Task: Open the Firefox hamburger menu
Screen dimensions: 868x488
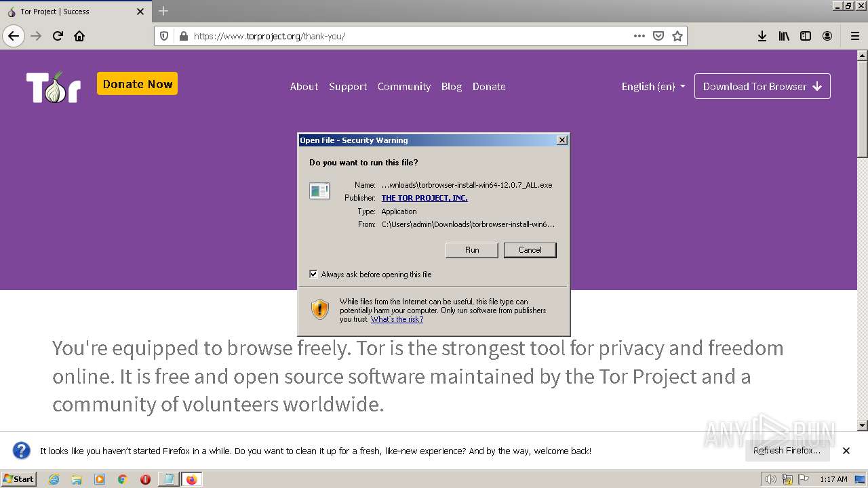Action: [854, 36]
